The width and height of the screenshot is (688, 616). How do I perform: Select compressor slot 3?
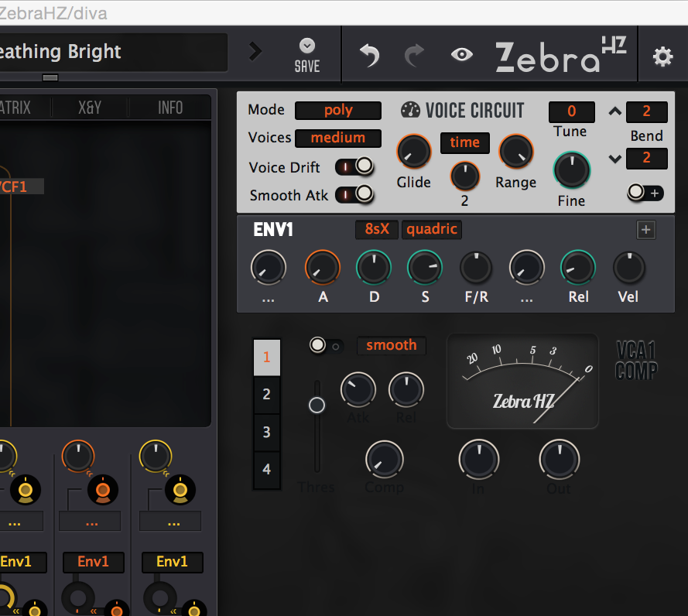[266, 432]
